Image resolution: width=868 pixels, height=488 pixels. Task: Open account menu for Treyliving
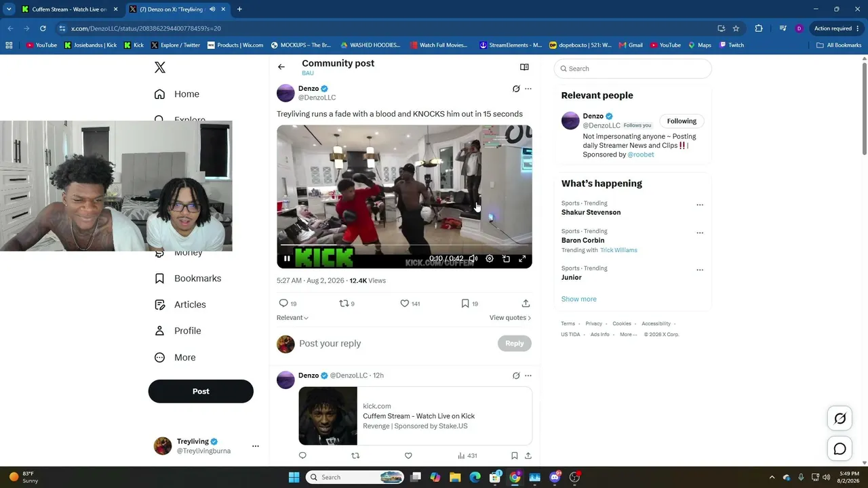tap(256, 446)
